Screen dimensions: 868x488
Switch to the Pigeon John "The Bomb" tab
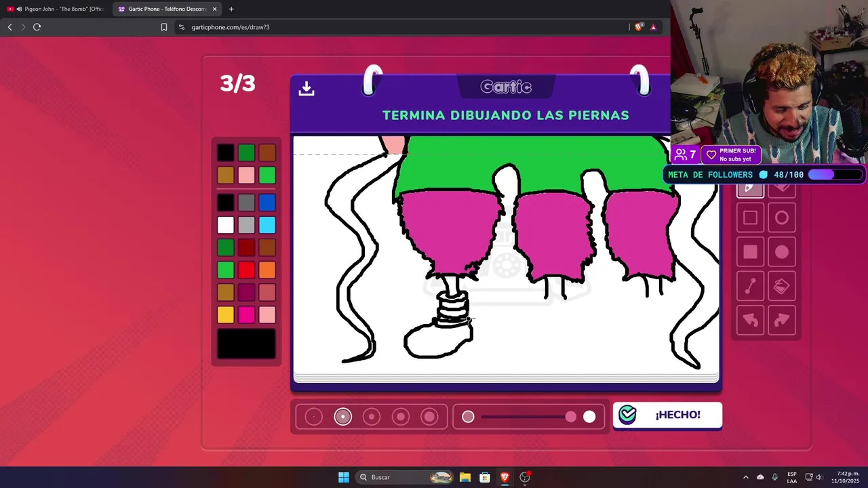point(56,9)
